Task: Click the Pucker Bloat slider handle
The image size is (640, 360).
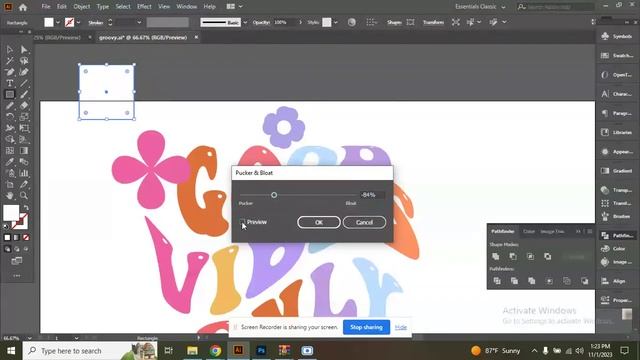Action: [x=274, y=195]
